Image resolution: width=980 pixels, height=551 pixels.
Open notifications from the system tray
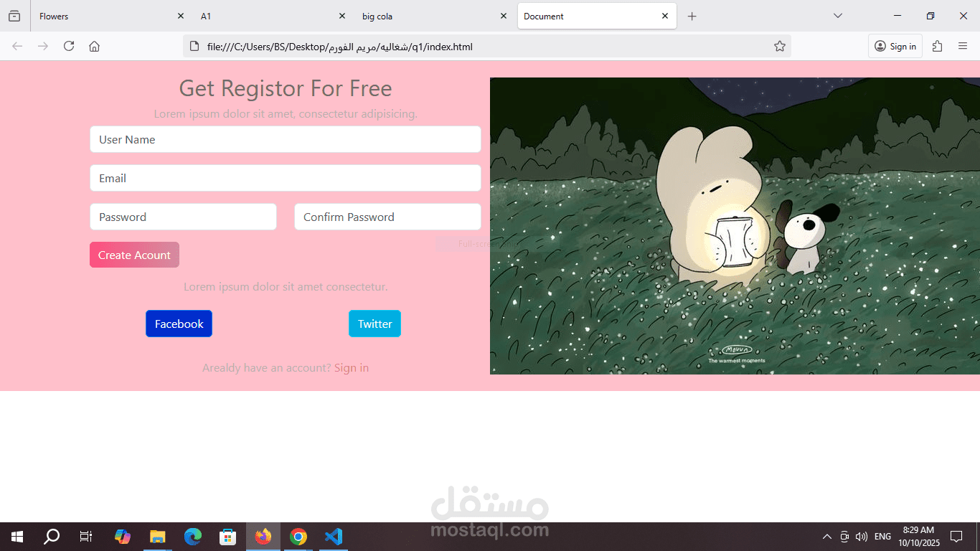click(x=956, y=536)
